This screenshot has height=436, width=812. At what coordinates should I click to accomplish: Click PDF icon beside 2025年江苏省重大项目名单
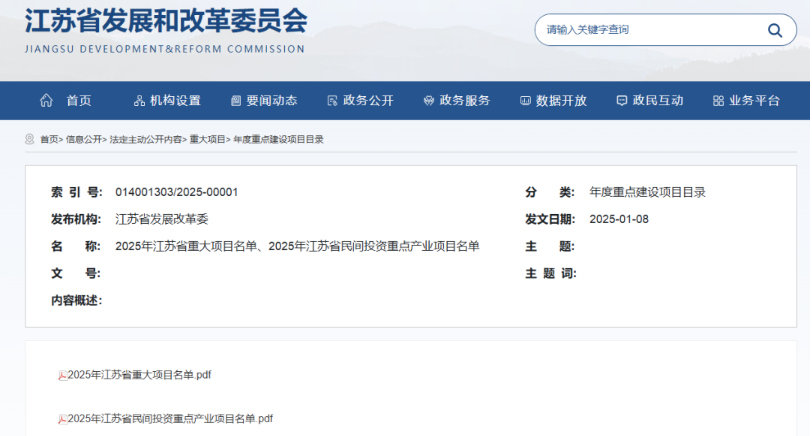point(62,376)
